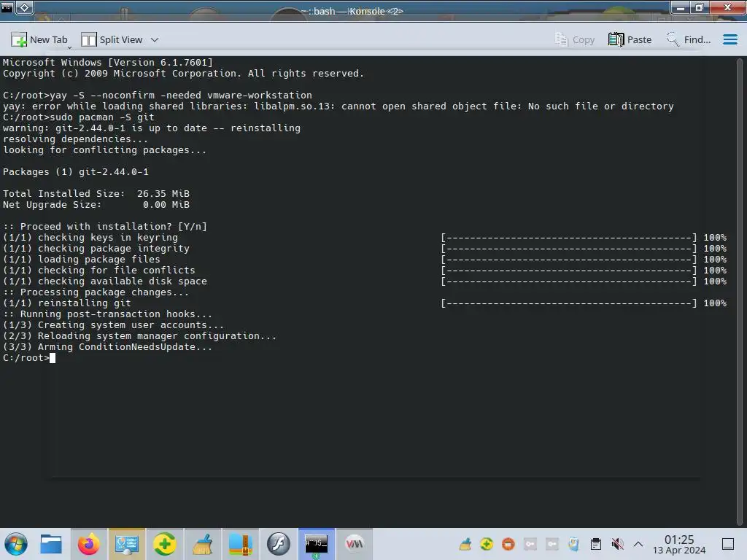Click the Konsole window icon in title bar
Viewport: 747px width, 560px height.
coord(7,7)
